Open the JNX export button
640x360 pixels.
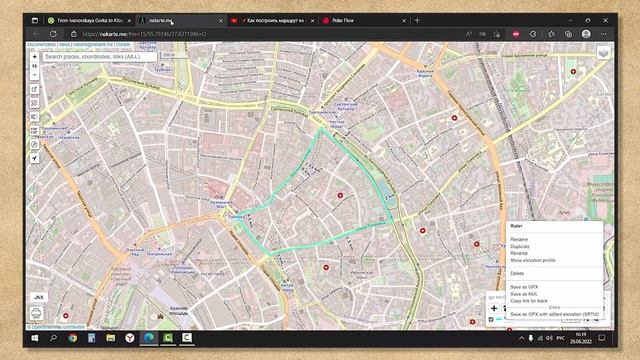pyautogui.click(x=39, y=297)
